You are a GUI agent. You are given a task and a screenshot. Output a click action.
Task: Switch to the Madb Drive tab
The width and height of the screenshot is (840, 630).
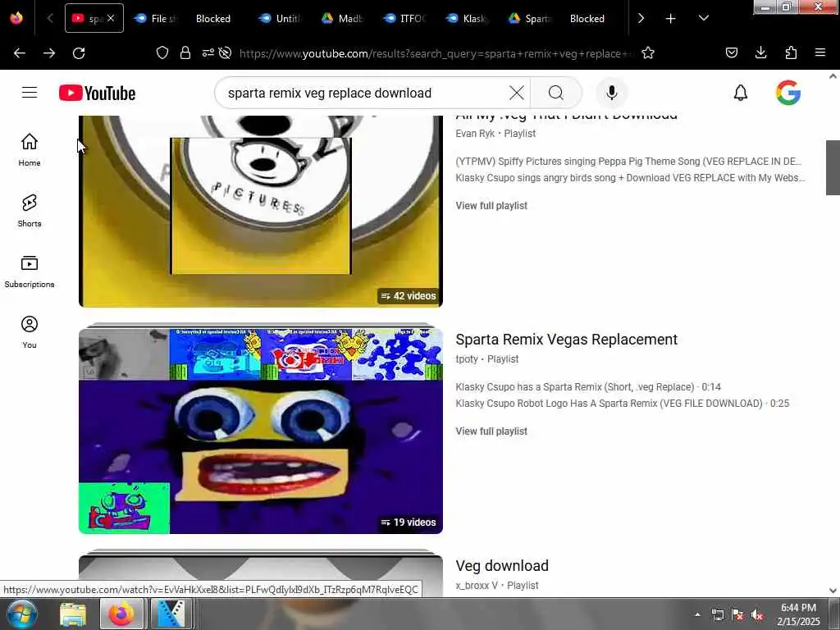coord(343,18)
